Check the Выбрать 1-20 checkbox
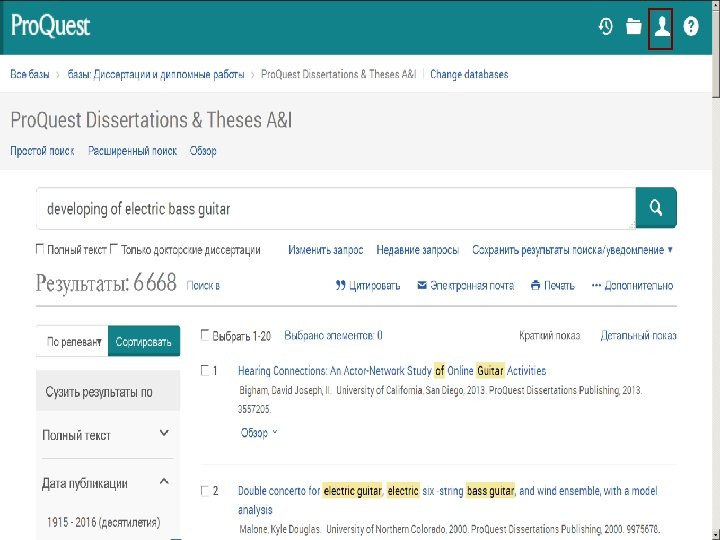This screenshot has height=540, width=720. coord(205,335)
